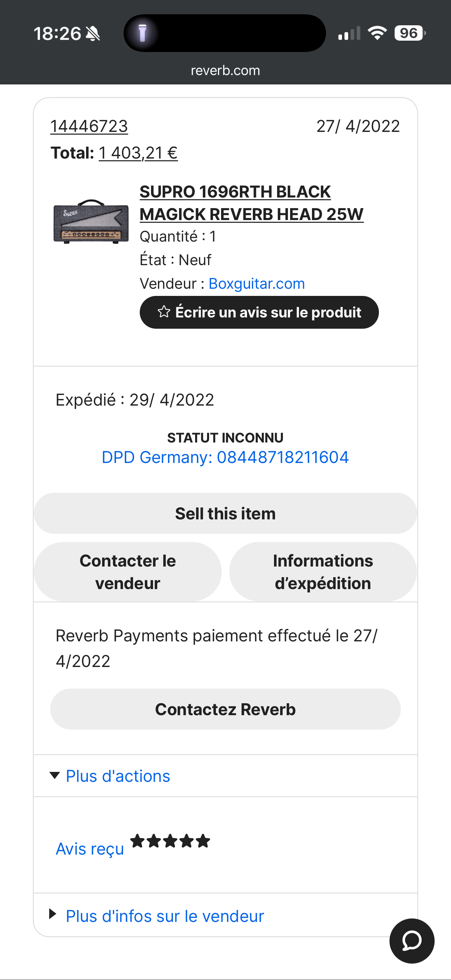
Task: Click the five-star rating received
Action: click(170, 841)
